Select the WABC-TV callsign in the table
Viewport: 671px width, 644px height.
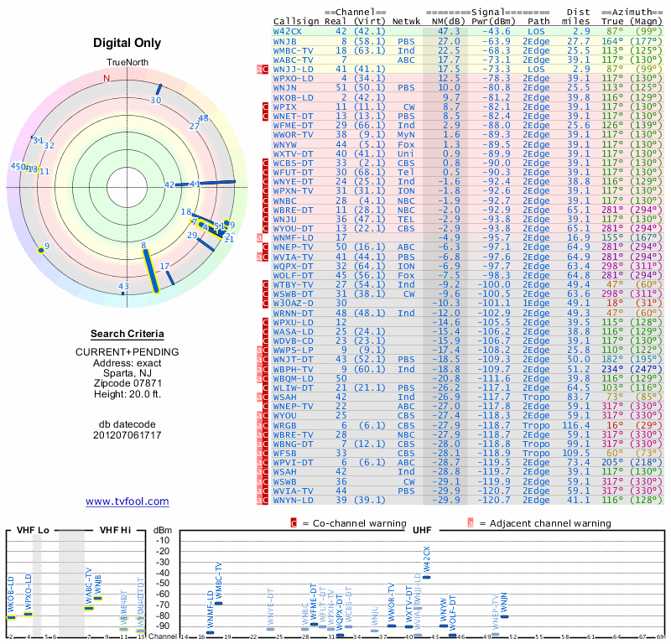[x=294, y=60]
